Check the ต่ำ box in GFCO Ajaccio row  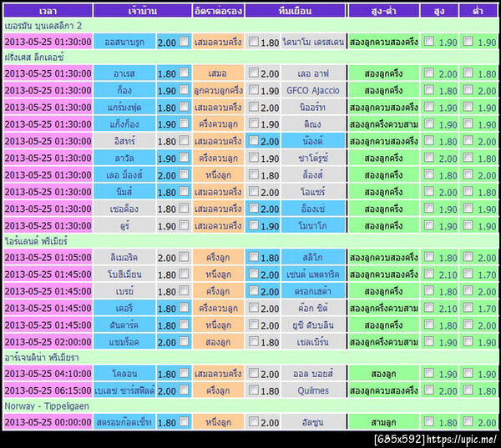point(468,90)
